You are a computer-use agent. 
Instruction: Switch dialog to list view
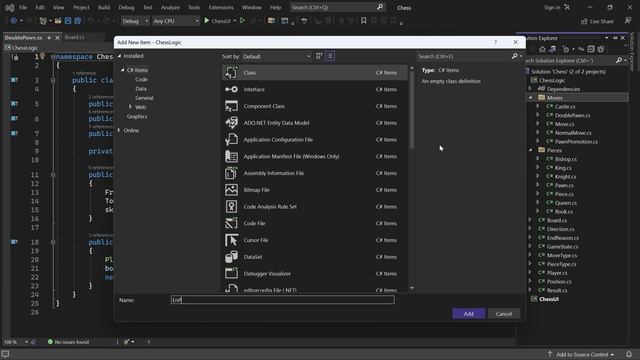click(330, 56)
